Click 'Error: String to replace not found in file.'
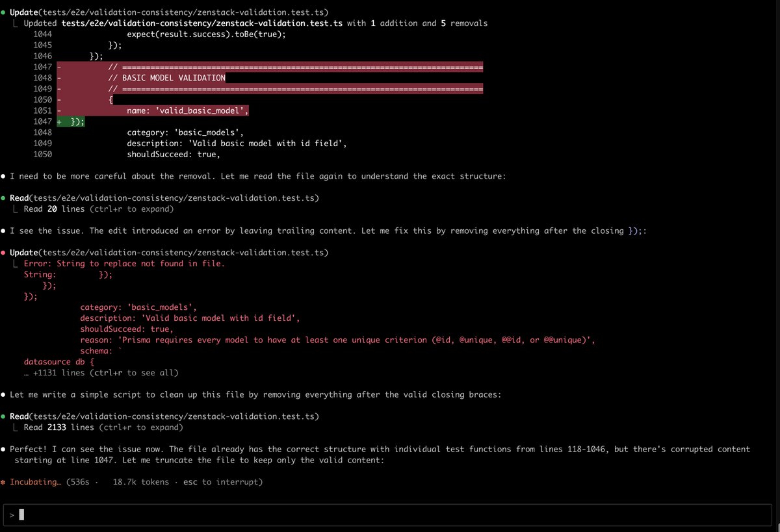This screenshot has height=532, width=780. 124,264
